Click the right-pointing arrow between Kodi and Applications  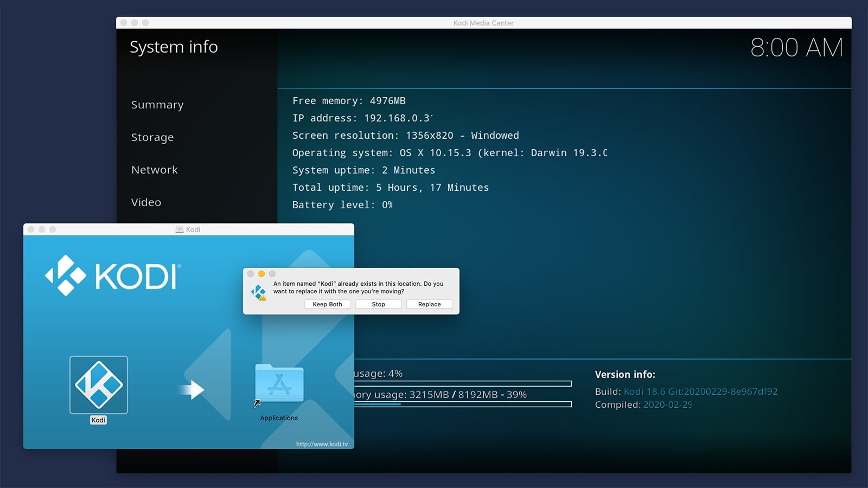pos(192,389)
